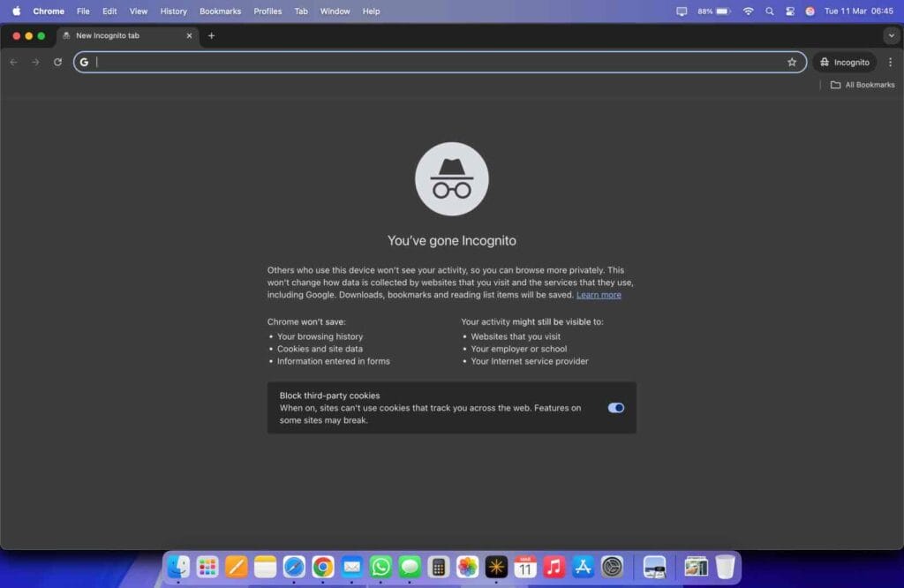
Task: Open System Settings from the dock
Action: (612, 567)
